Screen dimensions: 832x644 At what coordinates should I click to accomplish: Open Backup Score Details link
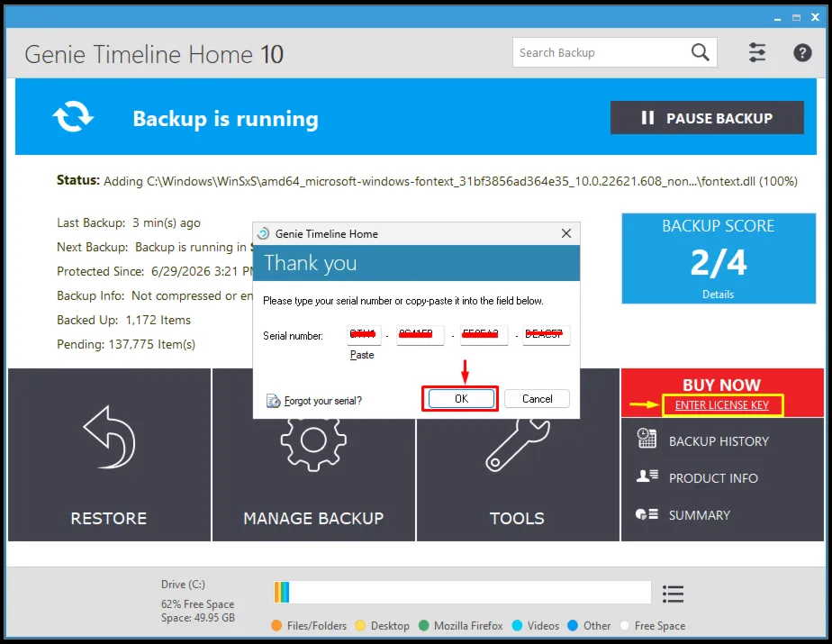pos(718,295)
